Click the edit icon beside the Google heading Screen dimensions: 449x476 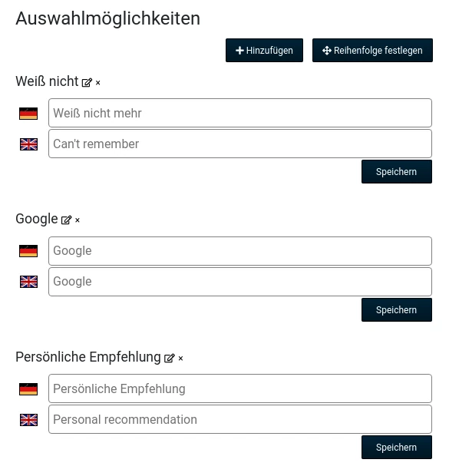click(66, 220)
